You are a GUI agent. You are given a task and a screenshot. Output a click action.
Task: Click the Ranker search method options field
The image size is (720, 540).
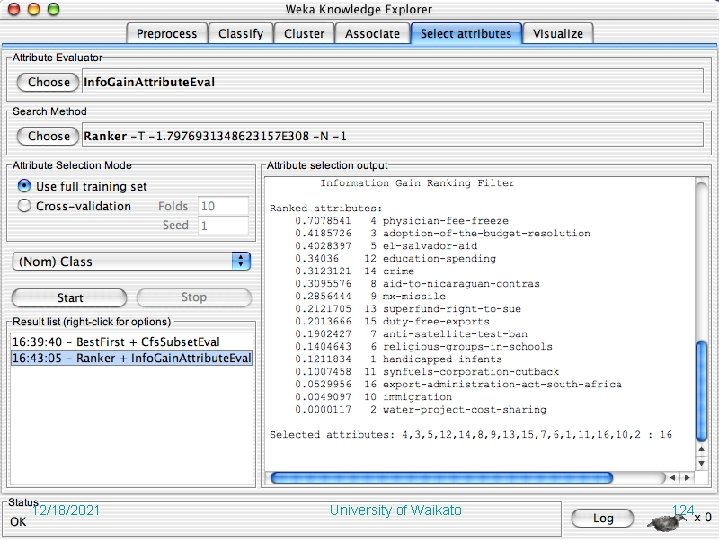pyautogui.click(x=393, y=135)
